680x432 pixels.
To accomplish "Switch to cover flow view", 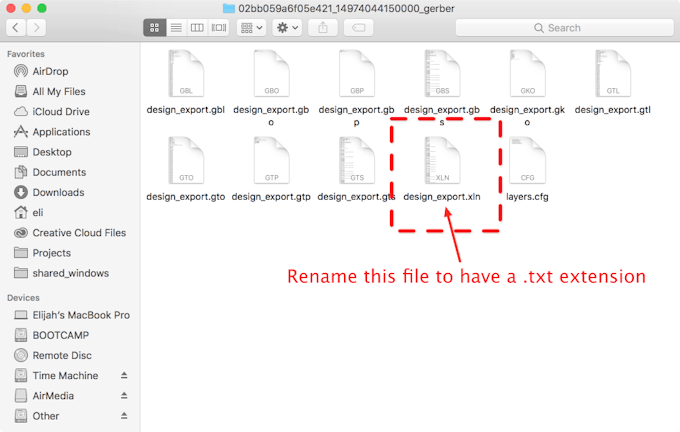I will (x=219, y=28).
